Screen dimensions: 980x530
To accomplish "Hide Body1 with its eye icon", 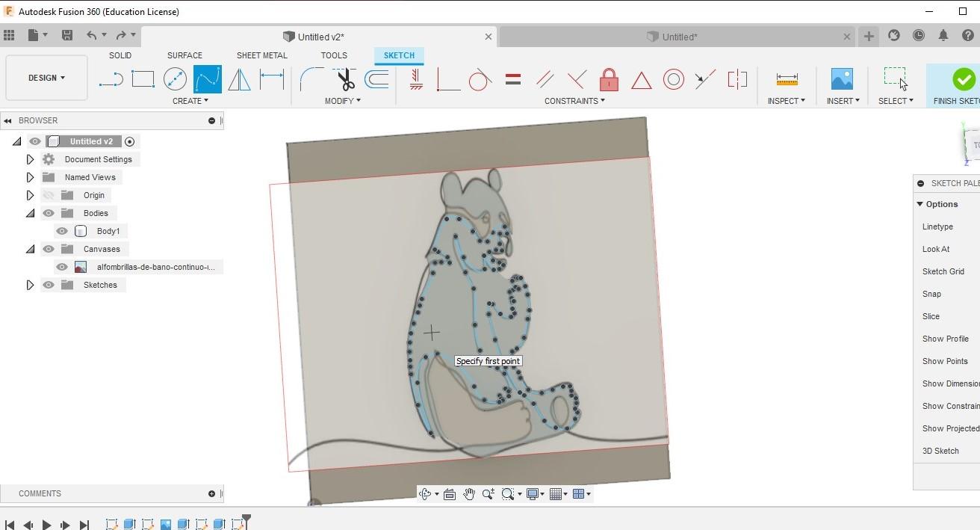I will (x=62, y=231).
